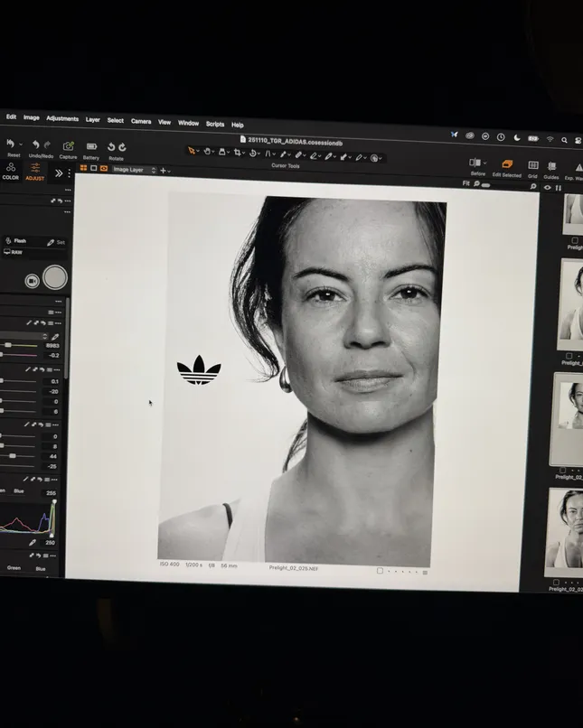Open the Adjustments menu
The image size is (583, 728).
pyautogui.click(x=62, y=118)
